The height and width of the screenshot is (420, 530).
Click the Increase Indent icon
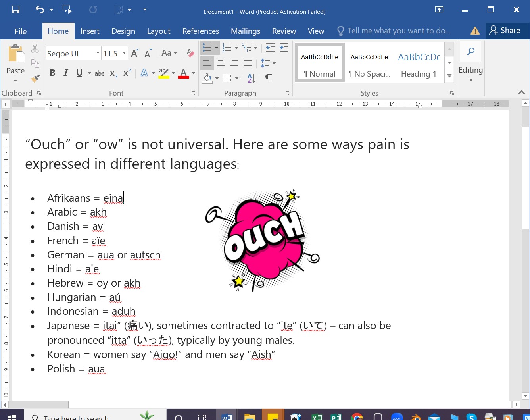284,48
